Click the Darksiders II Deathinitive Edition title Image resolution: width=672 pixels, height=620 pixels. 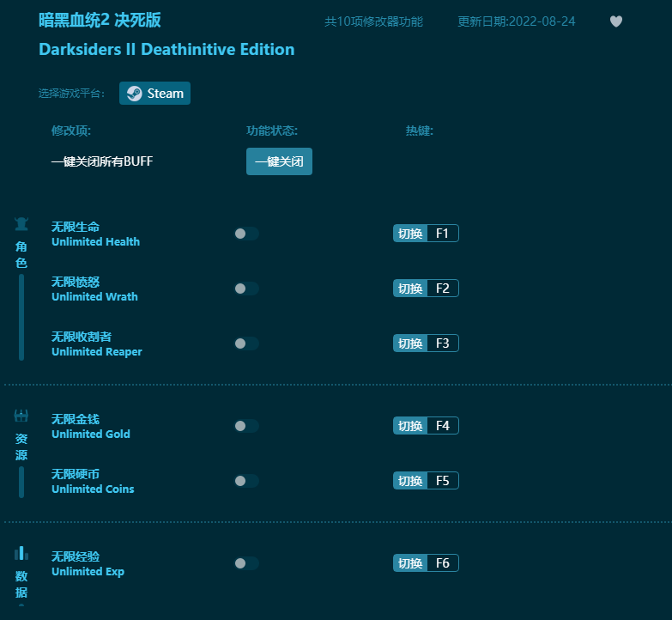(166, 49)
